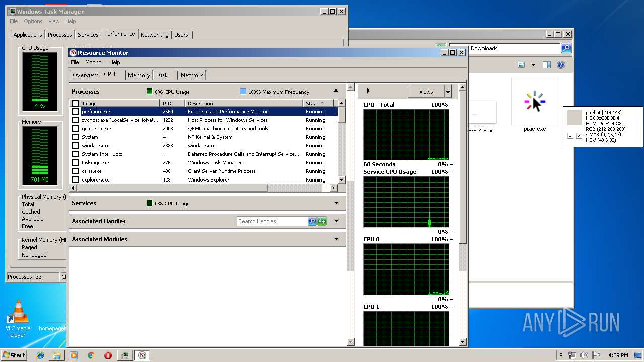Screen dimensions: 644x362
Task: Click Pixie close x button
Action: (x=579, y=136)
